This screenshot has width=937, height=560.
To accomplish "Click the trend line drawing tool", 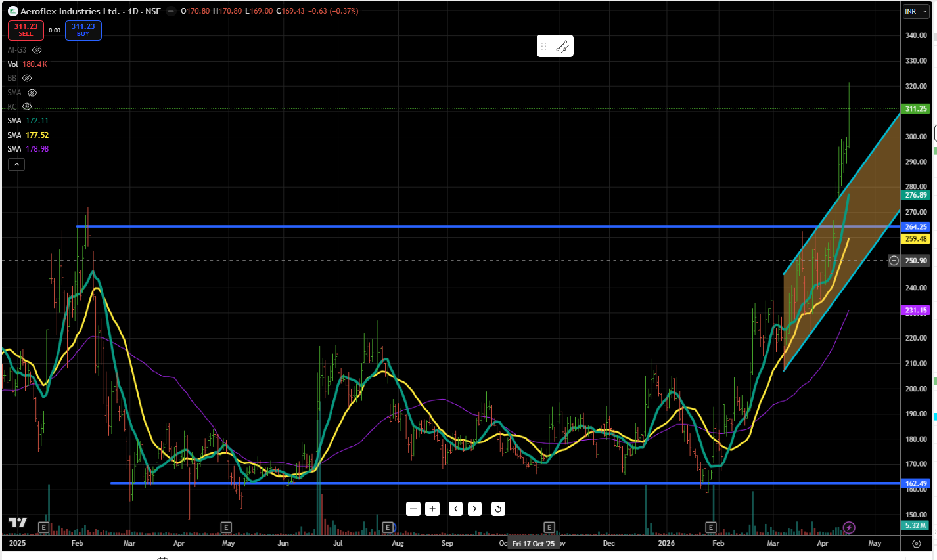I will click(562, 47).
